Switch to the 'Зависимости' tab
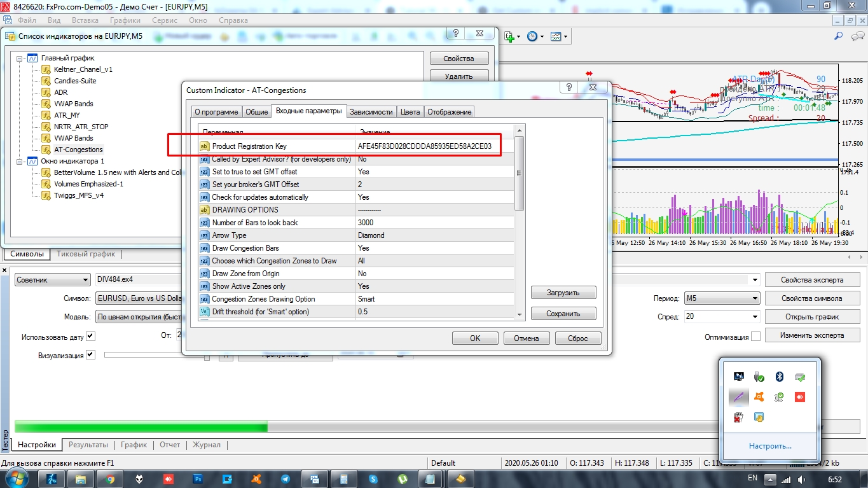 [x=371, y=112]
